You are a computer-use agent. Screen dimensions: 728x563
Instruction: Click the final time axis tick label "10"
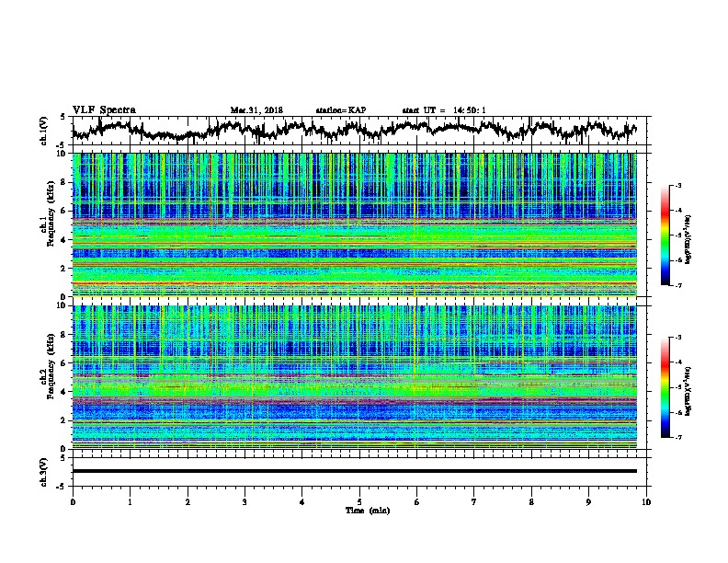646,501
